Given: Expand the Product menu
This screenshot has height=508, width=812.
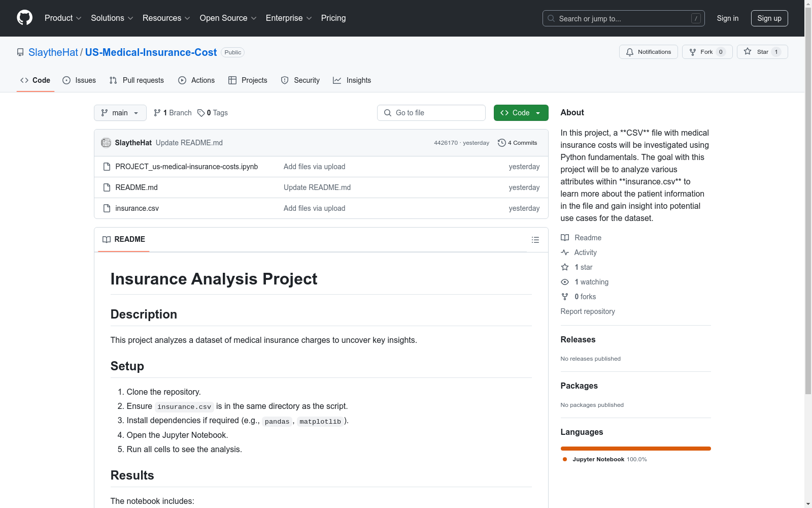Looking at the screenshot, I should click(x=63, y=18).
